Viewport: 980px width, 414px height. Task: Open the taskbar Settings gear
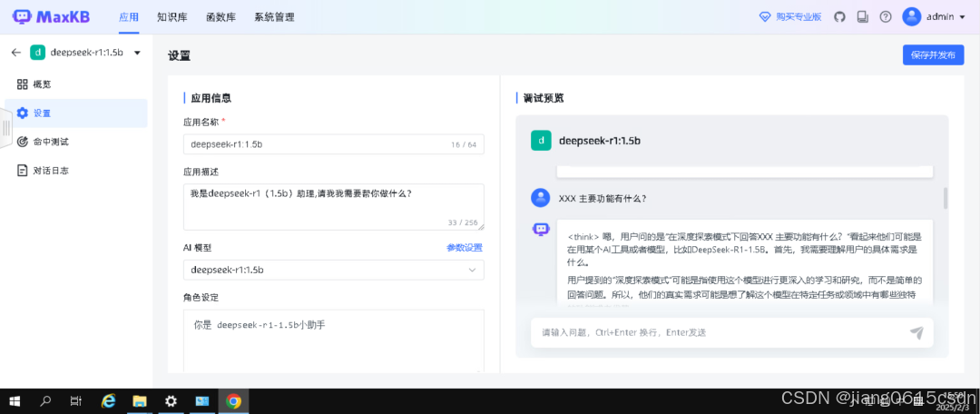pos(171,401)
